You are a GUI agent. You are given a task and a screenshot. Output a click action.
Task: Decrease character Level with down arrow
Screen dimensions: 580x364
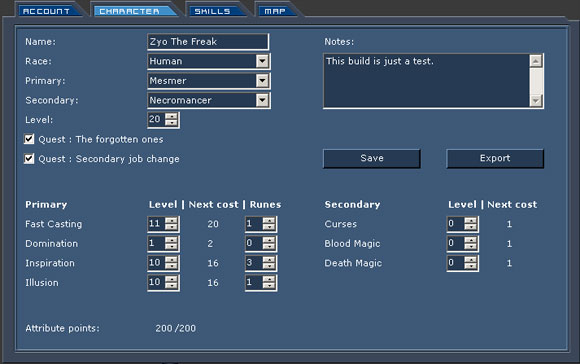tap(171, 123)
